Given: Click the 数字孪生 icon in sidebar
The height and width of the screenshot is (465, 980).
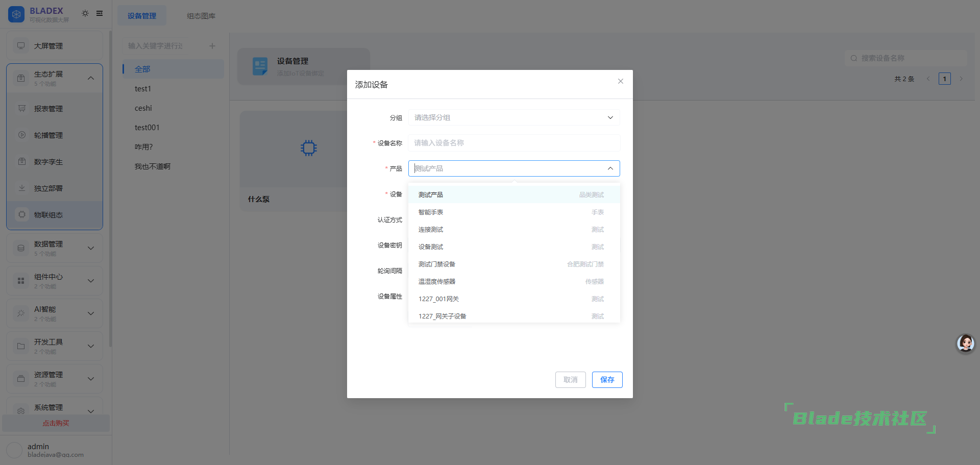Looking at the screenshot, I should 22,162.
